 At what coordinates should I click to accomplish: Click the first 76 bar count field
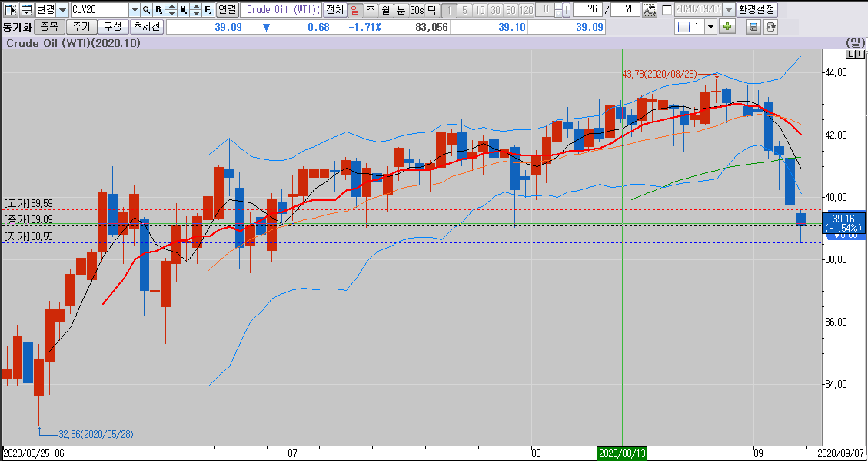588,9
